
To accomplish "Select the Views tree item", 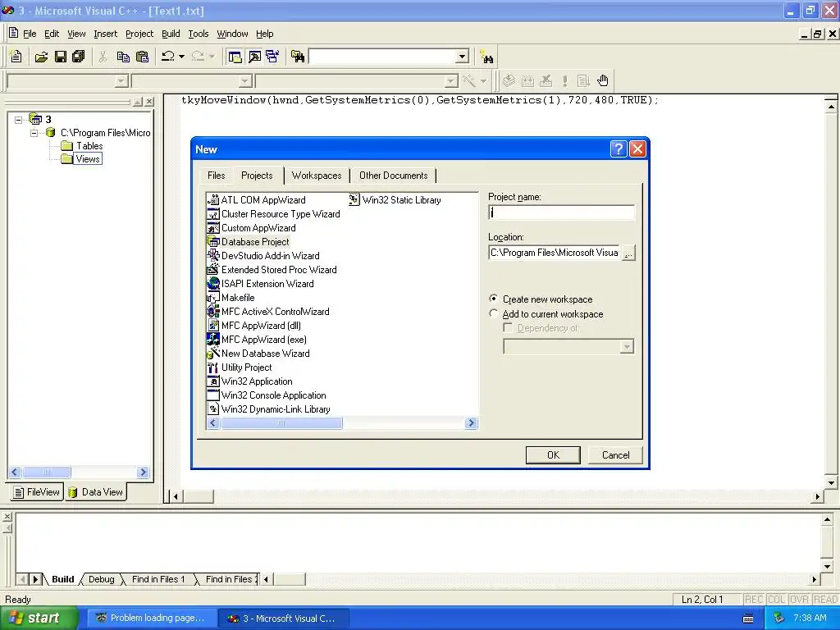I will (87, 159).
